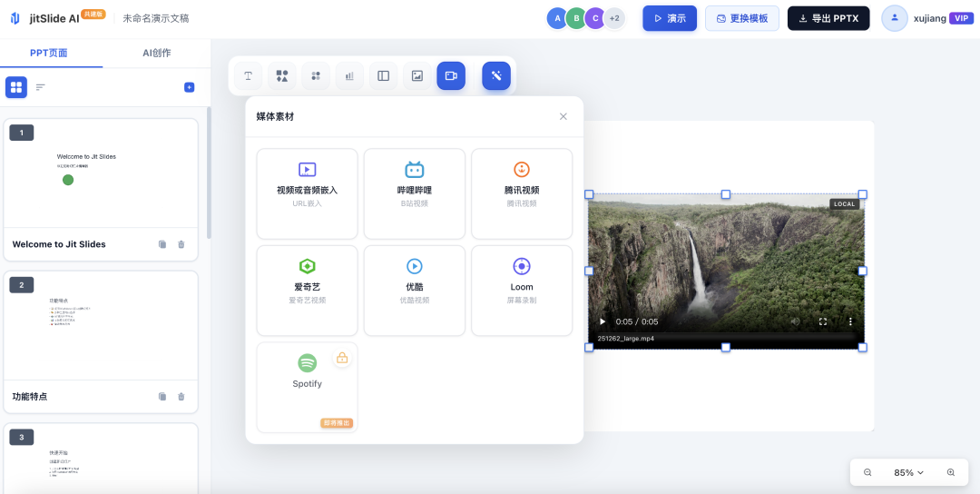Add a new slide with plus icon
The image size is (980, 494).
190,87
